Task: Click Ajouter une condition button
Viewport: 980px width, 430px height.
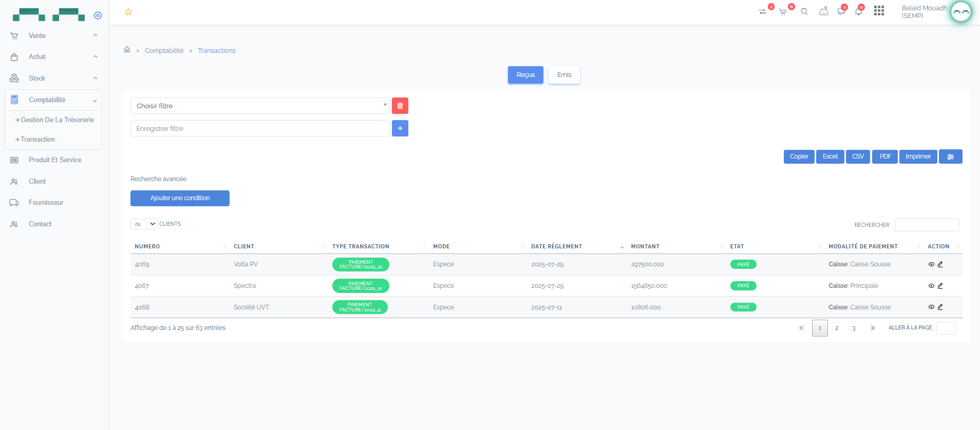Action: coord(180,198)
